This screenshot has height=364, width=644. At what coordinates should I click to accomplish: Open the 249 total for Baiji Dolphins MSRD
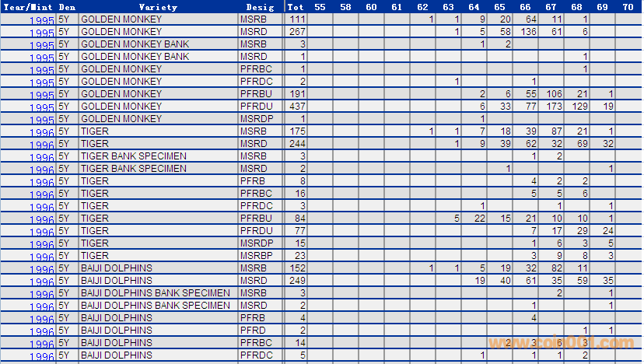[297, 281]
